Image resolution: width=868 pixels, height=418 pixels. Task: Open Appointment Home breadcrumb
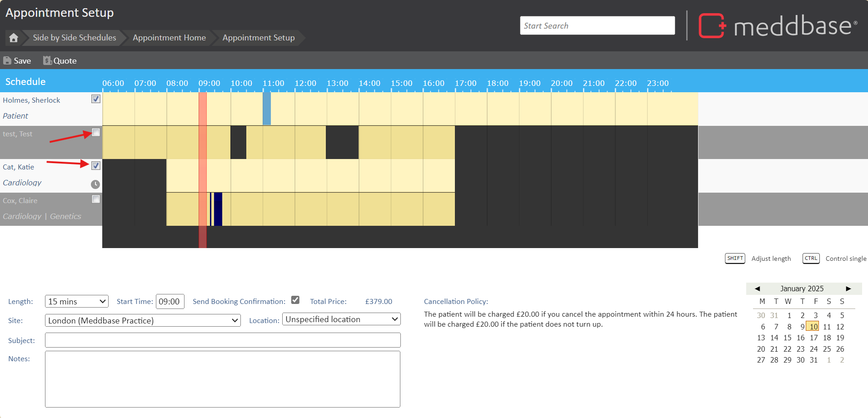pyautogui.click(x=169, y=38)
